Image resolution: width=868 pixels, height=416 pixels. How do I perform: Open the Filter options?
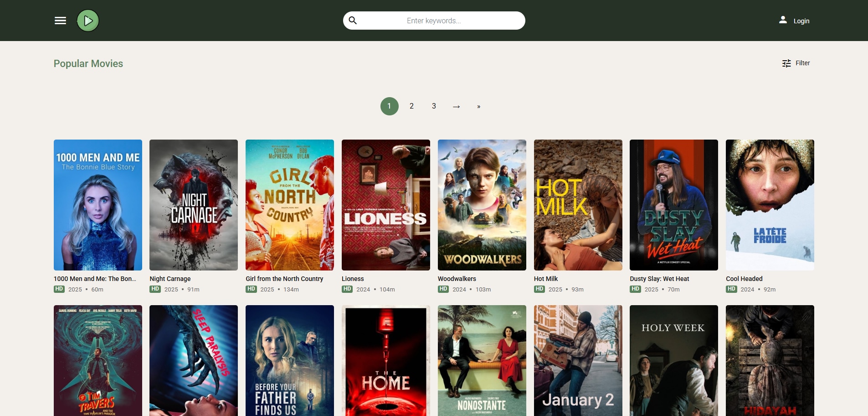point(796,63)
